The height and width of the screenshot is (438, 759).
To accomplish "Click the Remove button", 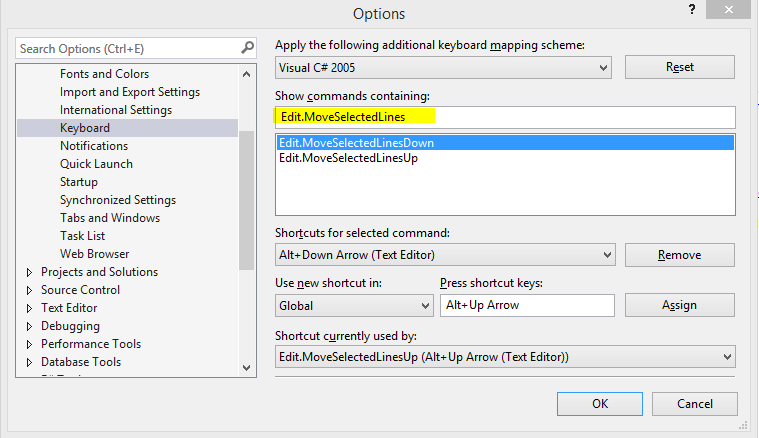I will coord(680,255).
